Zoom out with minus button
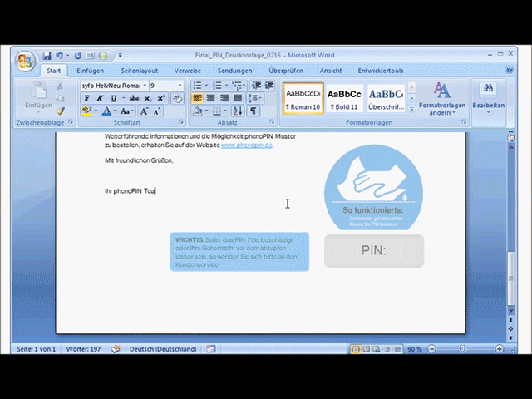532x399 pixels. coord(431,349)
